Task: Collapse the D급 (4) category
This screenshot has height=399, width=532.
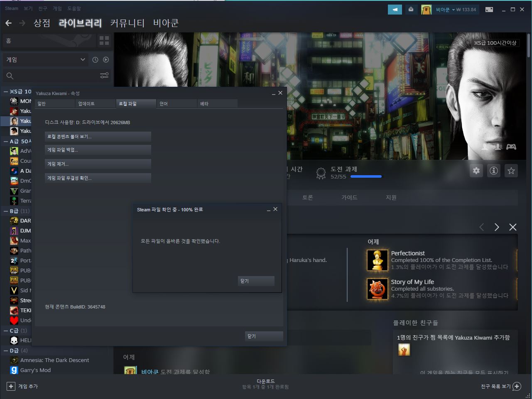Action: (6, 350)
